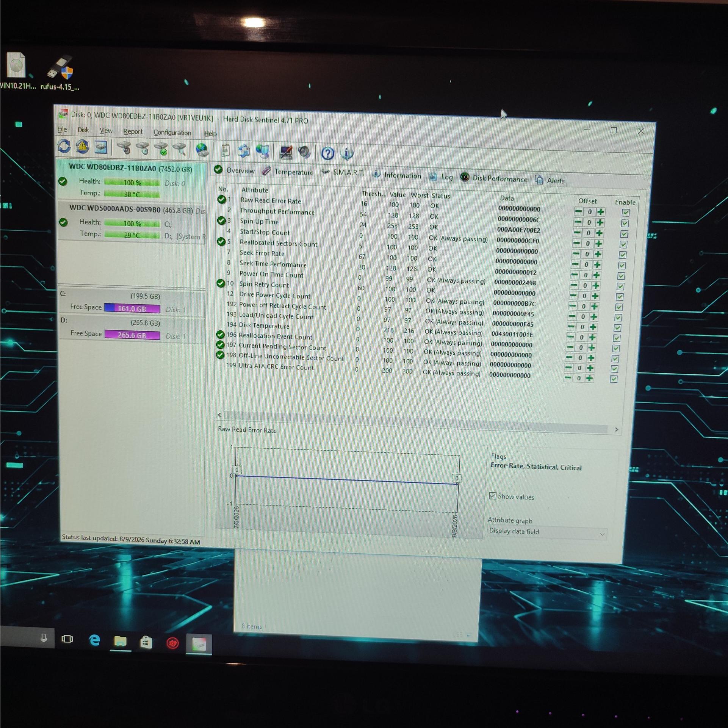Image resolution: width=728 pixels, height=728 pixels.
Task: Select the rufus-4.15 desktop icon
Action: tap(60, 73)
